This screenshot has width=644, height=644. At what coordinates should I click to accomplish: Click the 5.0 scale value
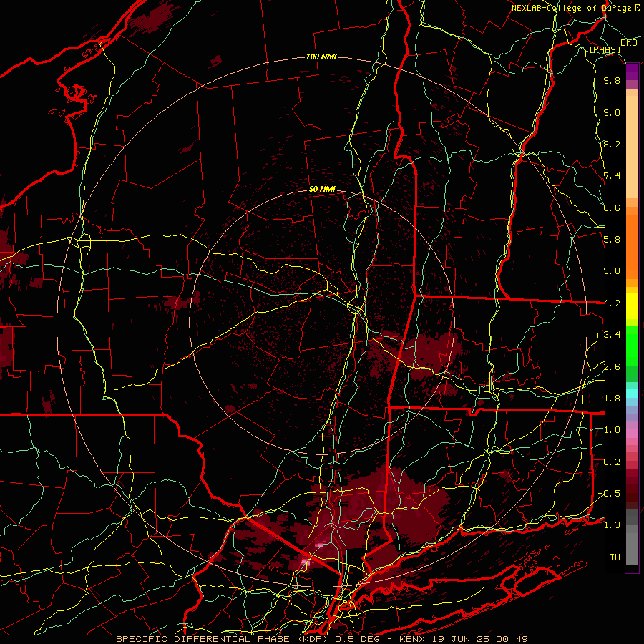pyautogui.click(x=612, y=271)
